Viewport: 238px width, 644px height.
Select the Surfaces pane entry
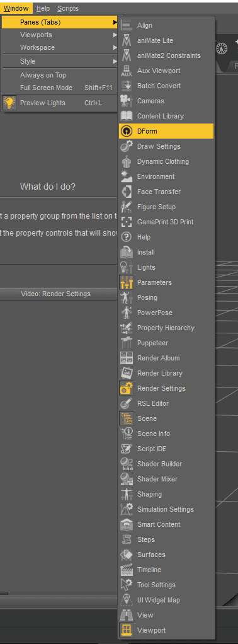(x=166, y=555)
